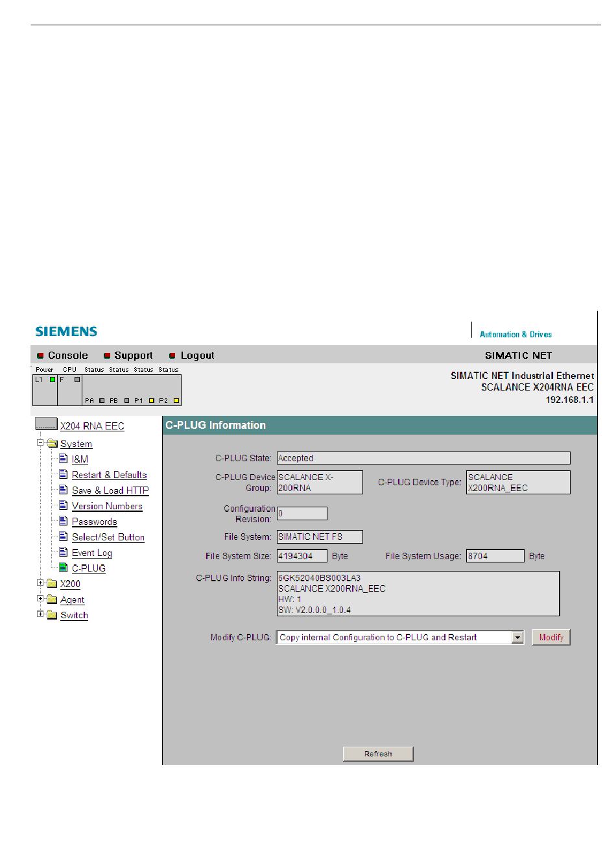Click the I&M page icon
Viewport: 616px width, 844px height.
[64, 459]
